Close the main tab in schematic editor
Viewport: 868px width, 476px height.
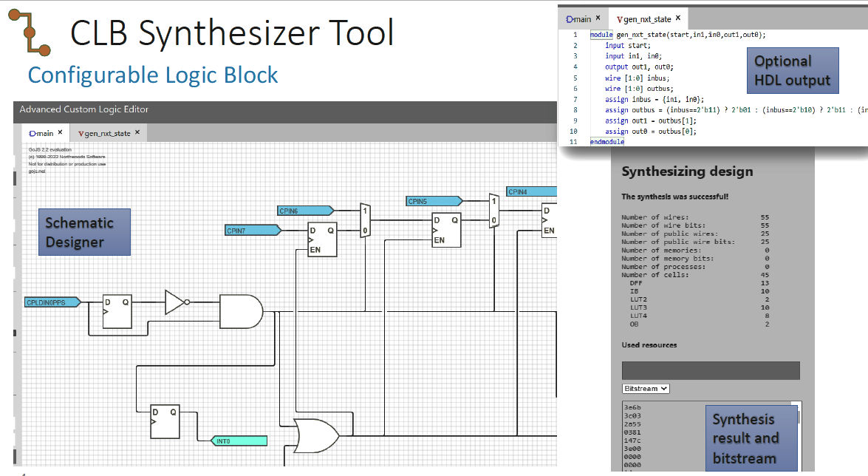click(x=60, y=133)
